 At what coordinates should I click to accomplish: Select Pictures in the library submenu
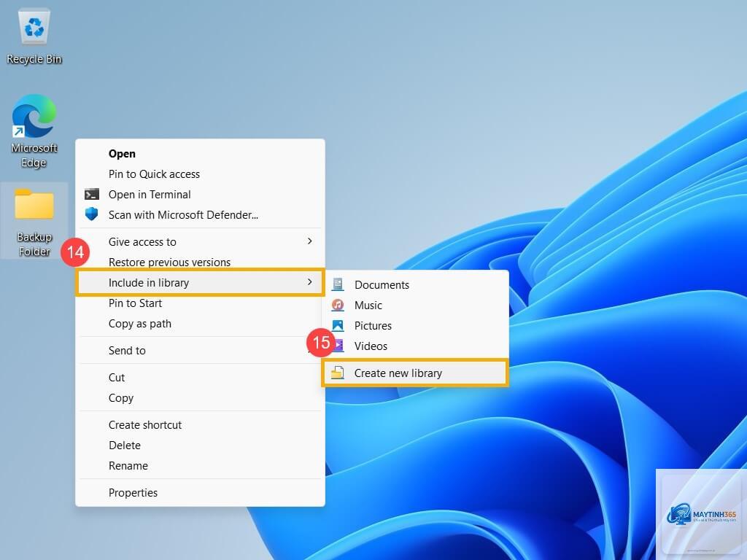click(415, 326)
